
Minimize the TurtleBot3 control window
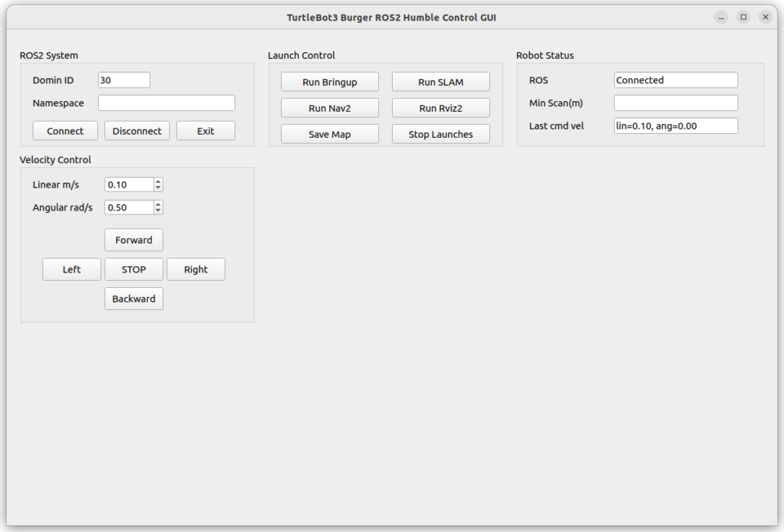point(721,18)
